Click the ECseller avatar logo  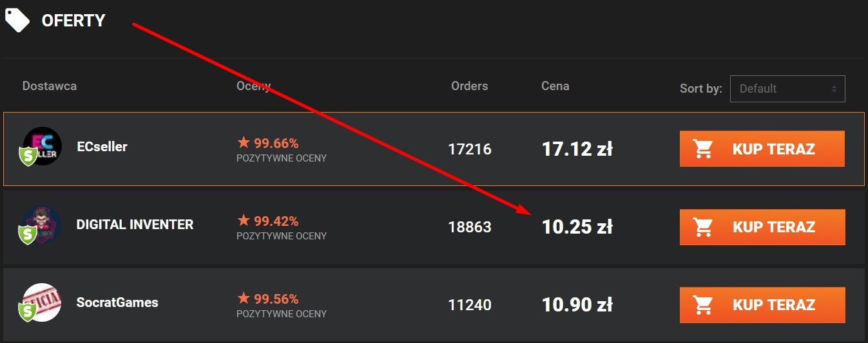43,146
